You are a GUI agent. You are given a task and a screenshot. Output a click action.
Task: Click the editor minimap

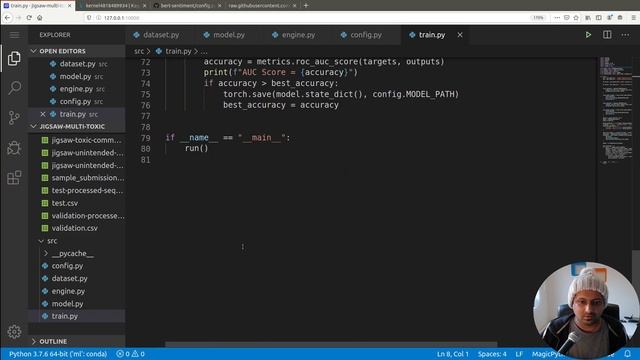[x=616, y=110]
